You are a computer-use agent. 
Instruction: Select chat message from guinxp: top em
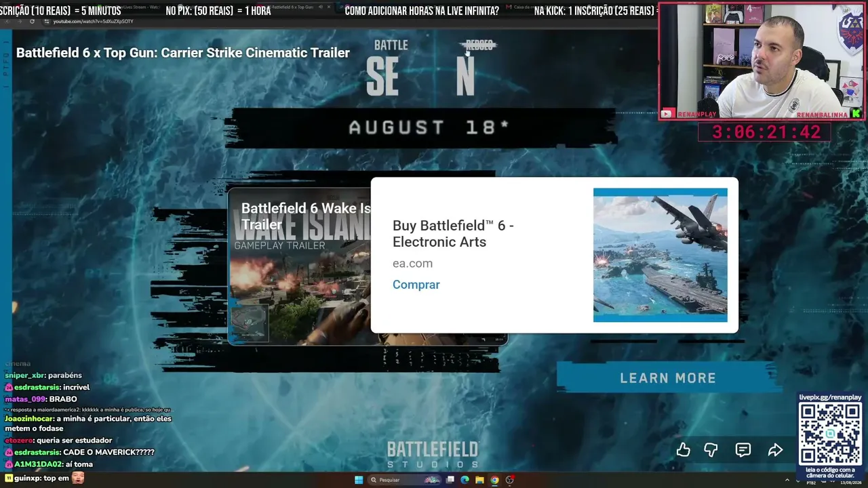click(44, 479)
